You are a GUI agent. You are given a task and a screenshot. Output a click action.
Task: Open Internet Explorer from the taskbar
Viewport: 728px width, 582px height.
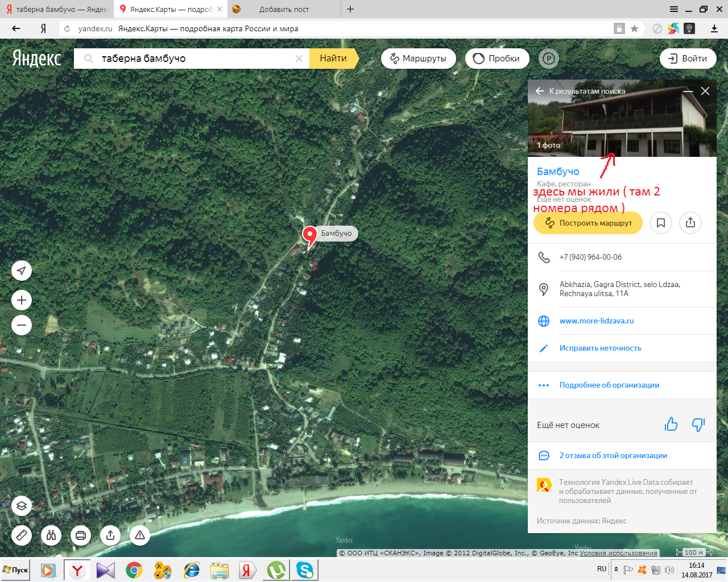point(192,569)
